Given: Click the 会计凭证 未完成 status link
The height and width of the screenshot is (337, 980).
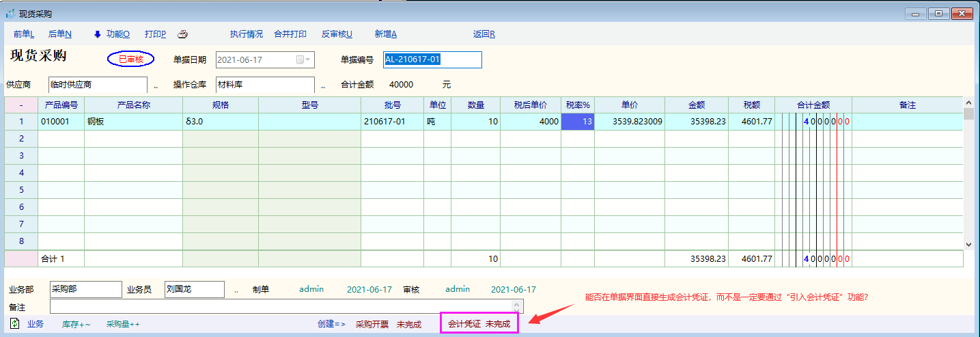Looking at the screenshot, I should (x=479, y=323).
